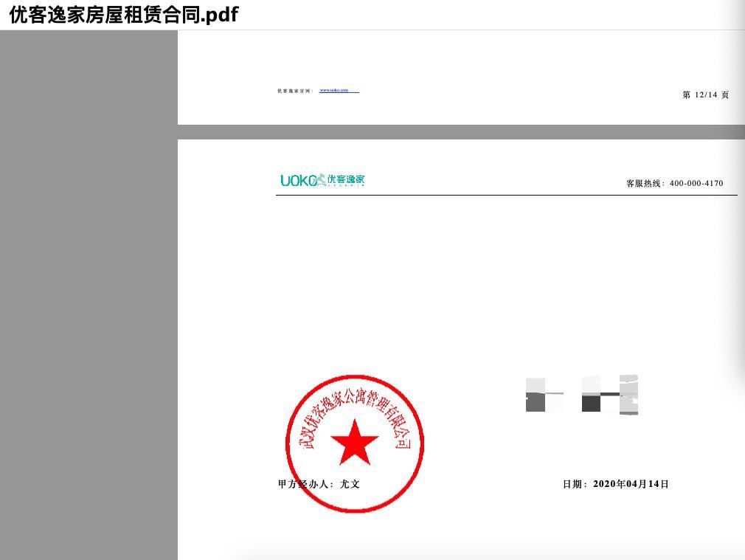Click the page indicator 第 12/14 页
This screenshot has height=560, width=745.
(704, 95)
